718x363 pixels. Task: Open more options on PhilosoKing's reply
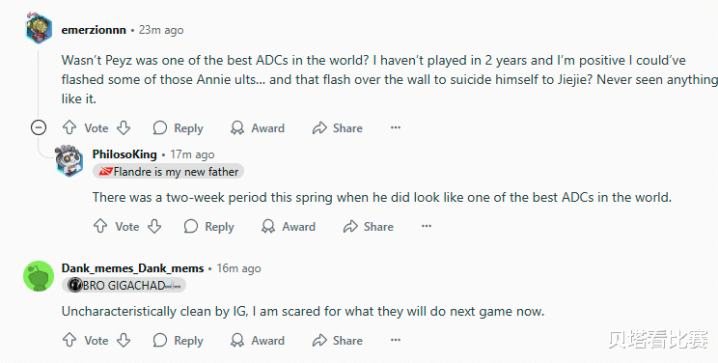(426, 226)
